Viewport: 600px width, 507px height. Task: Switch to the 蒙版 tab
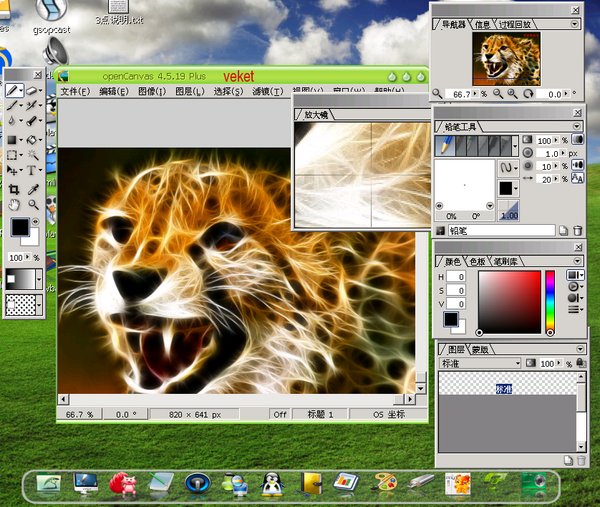tap(480, 349)
